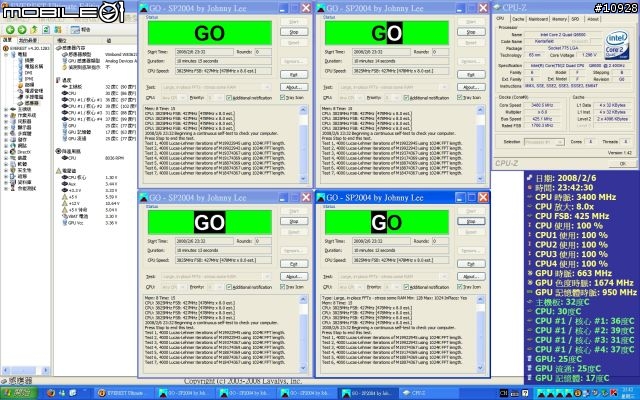Expand the 儲存 storage node in EVEREST
Image resolution: width=640 pixels, height=400 pixels.
pyautogui.click(x=6, y=140)
